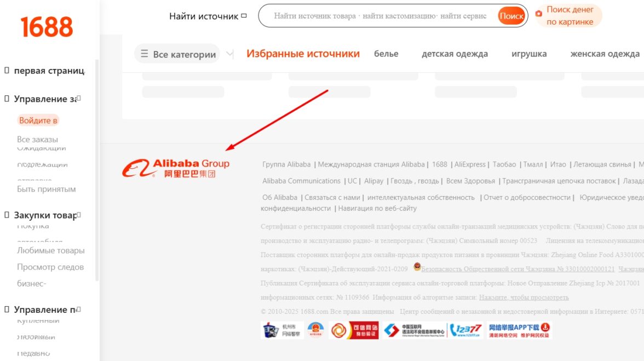Click the red APP download badge
Image resolution: width=644 pixels, height=361 pixels.
pyautogui.click(x=519, y=330)
